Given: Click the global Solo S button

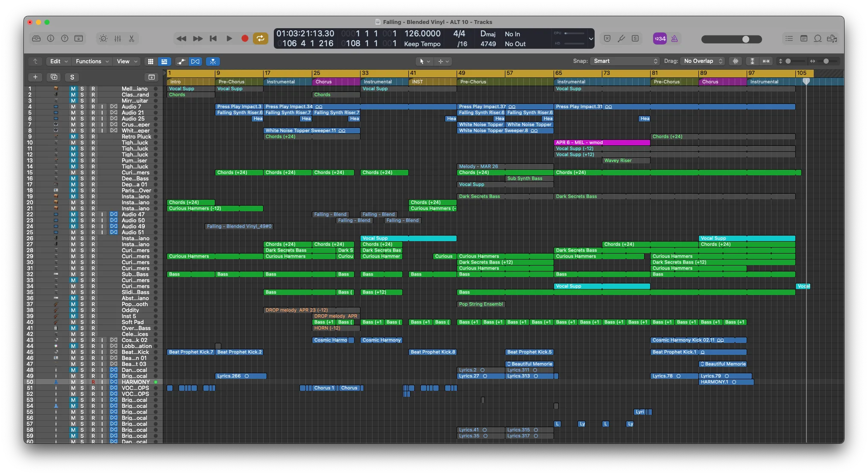Looking at the screenshot, I should 72,77.
